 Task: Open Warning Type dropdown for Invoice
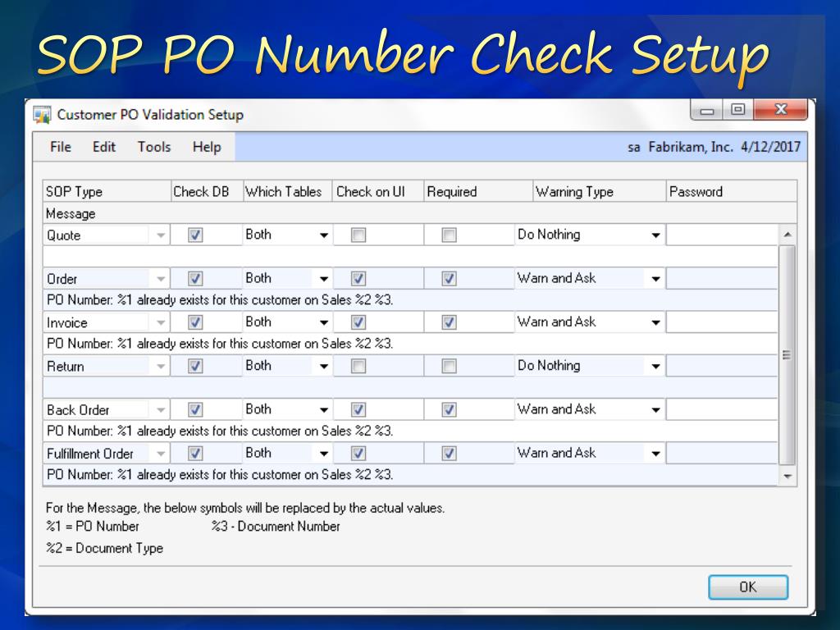click(655, 322)
